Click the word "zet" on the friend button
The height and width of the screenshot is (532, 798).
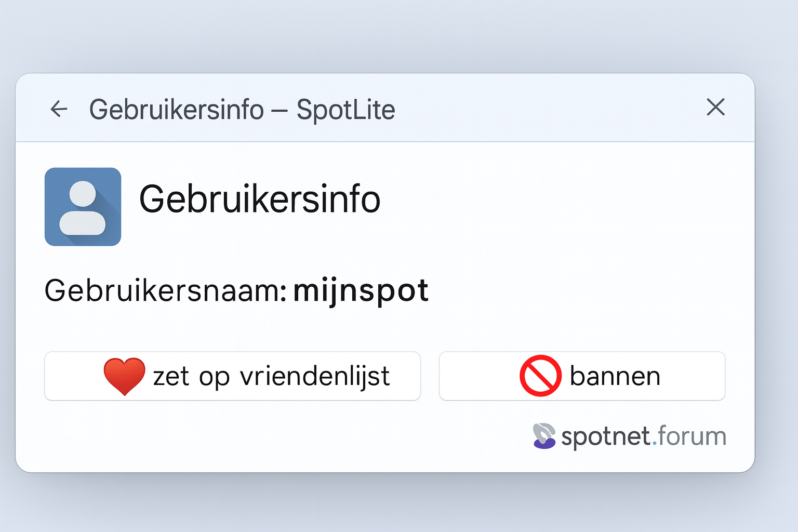point(171,377)
